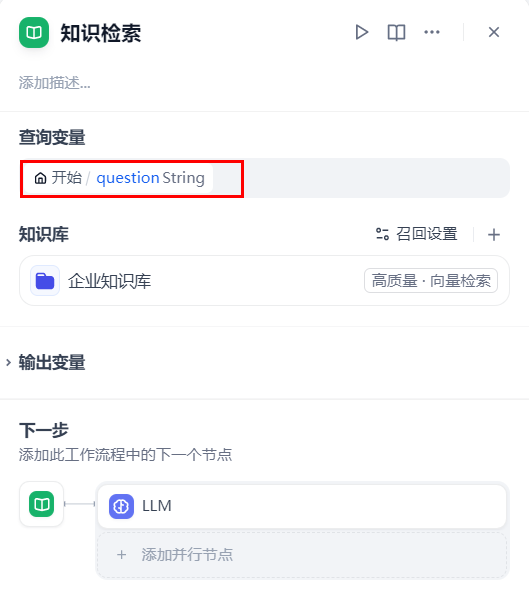Viewport: 529px width, 616px height.
Task: Select the 开始 / question String variable
Action: pyautogui.click(x=119, y=178)
